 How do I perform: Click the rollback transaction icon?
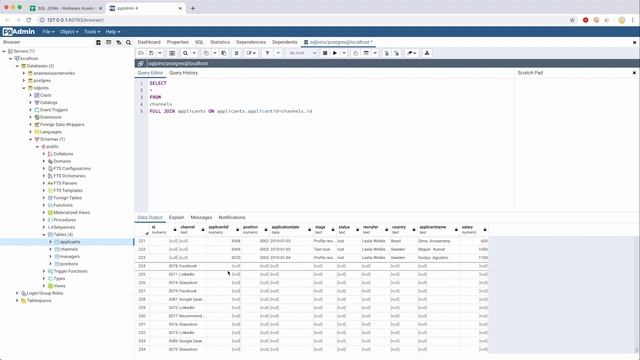[397, 53]
